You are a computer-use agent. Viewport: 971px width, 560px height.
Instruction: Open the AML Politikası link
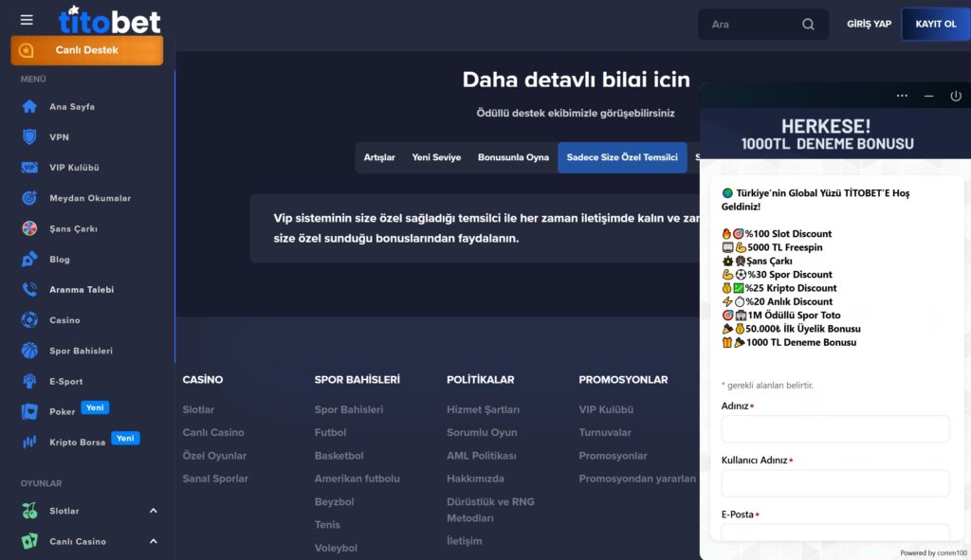pos(481,456)
